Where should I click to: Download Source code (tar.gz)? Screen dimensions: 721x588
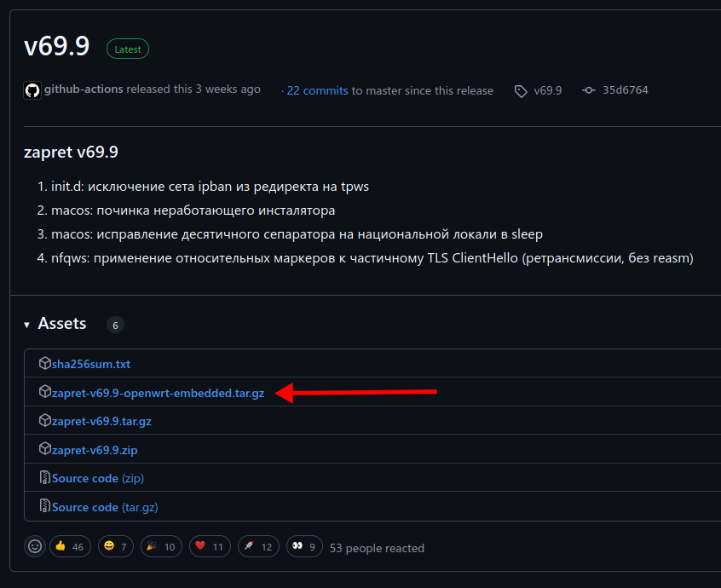point(105,507)
